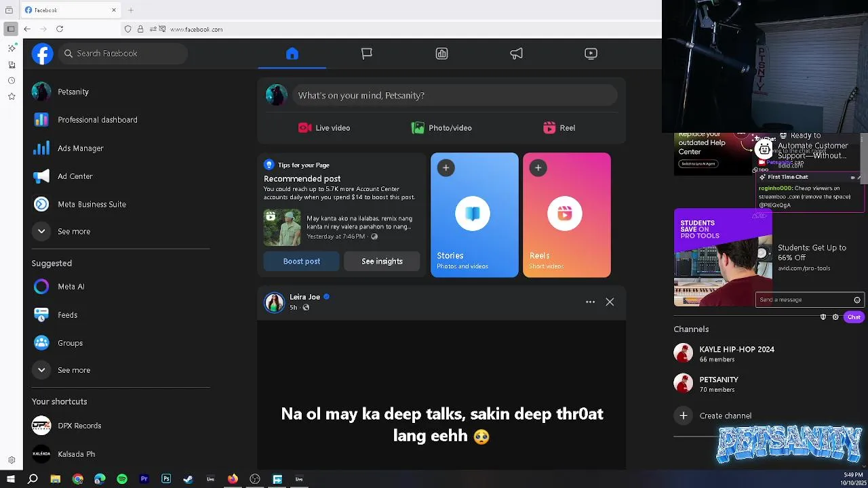
Task: Dismiss the Leira Joe post
Action: [610, 302]
